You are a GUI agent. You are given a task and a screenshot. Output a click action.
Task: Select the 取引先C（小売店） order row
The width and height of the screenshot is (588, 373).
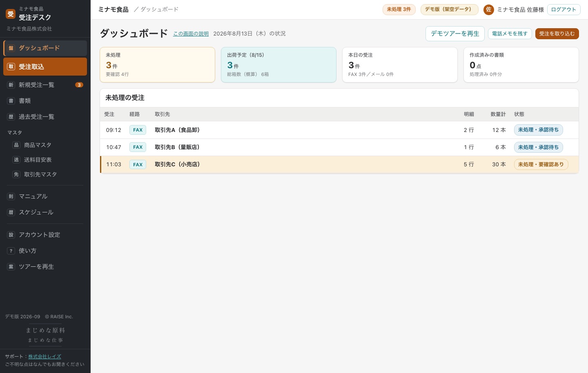[x=339, y=165]
